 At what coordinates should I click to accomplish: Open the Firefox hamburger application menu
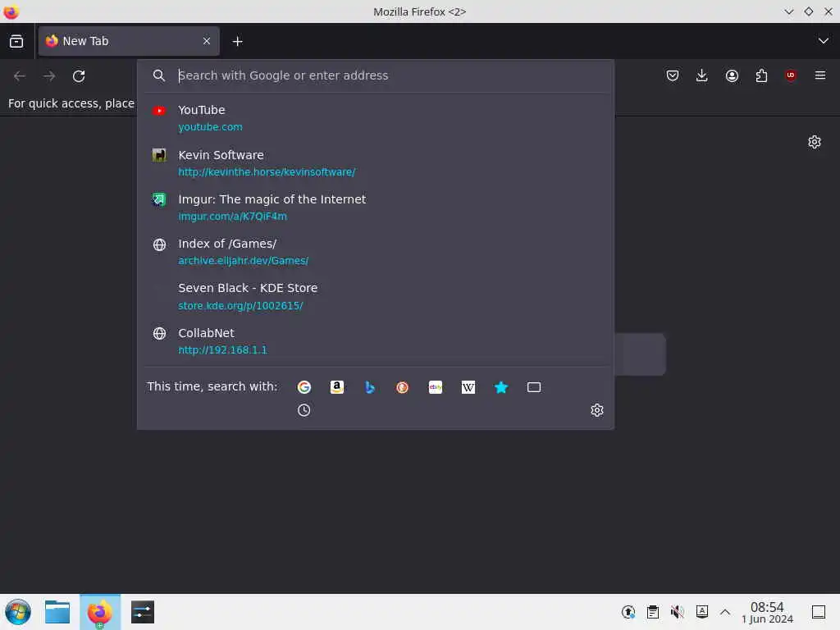tap(820, 75)
